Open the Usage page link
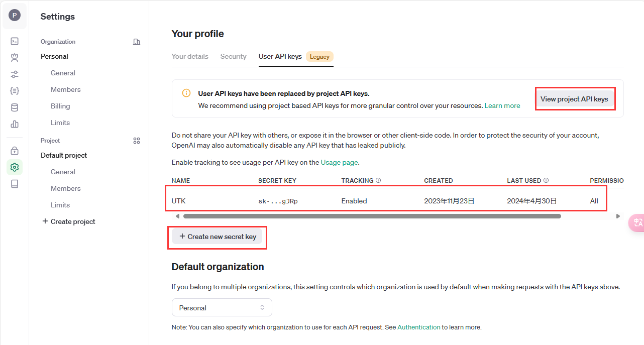 click(340, 162)
